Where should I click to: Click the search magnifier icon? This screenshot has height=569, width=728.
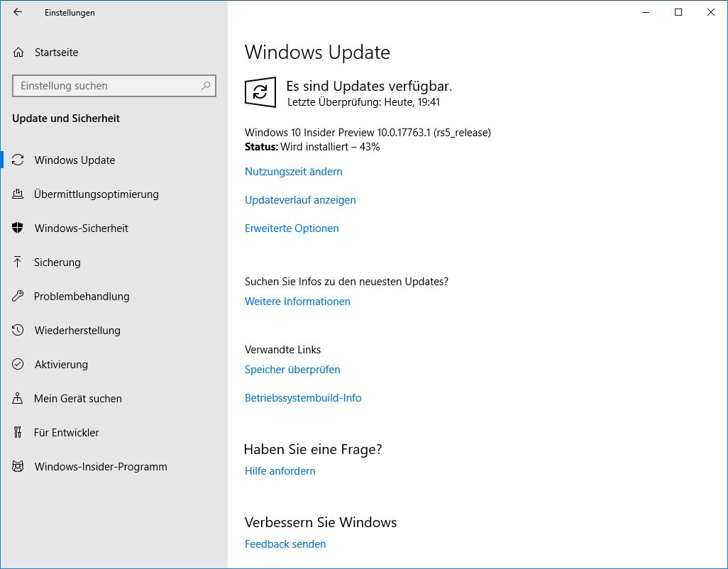pyautogui.click(x=206, y=86)
